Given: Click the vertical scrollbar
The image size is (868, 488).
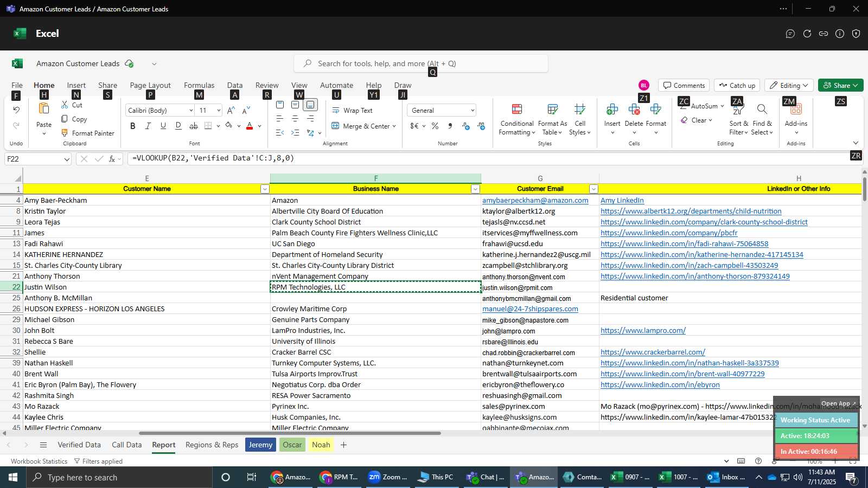Looking at the screenshot, I should pos(864,189).
